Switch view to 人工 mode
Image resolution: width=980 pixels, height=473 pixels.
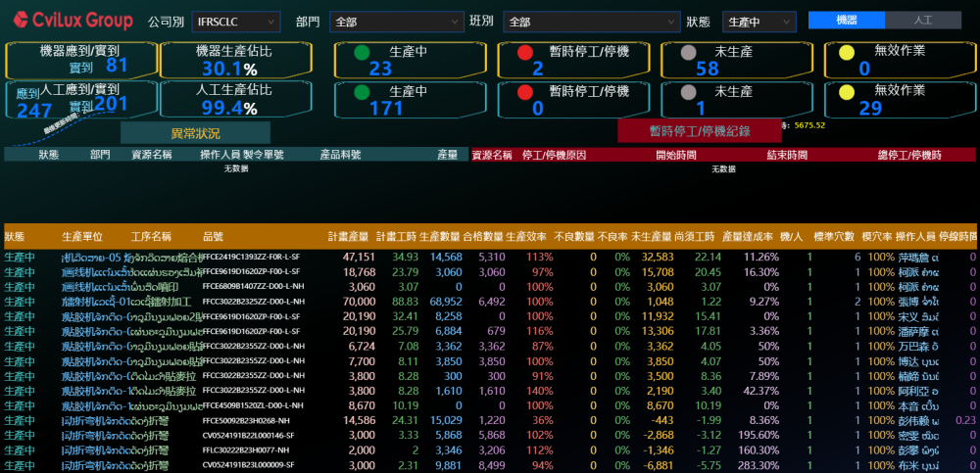[922, 21]
